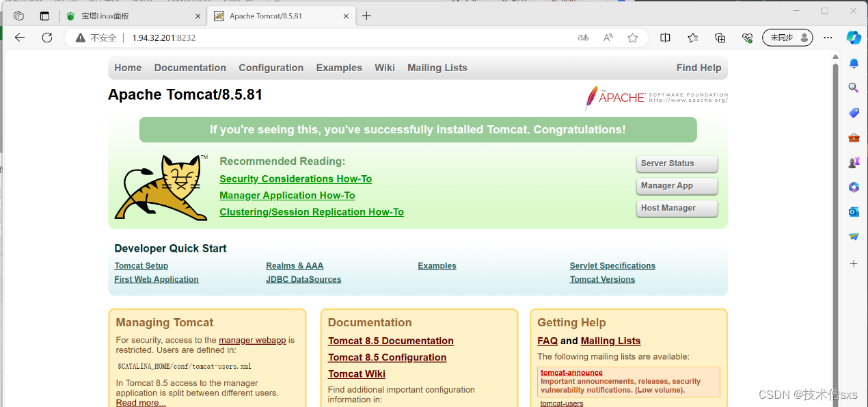The image size is (868, 407).
Task: Open the Tomcat Wiki link
Action: tap(357, 373)
